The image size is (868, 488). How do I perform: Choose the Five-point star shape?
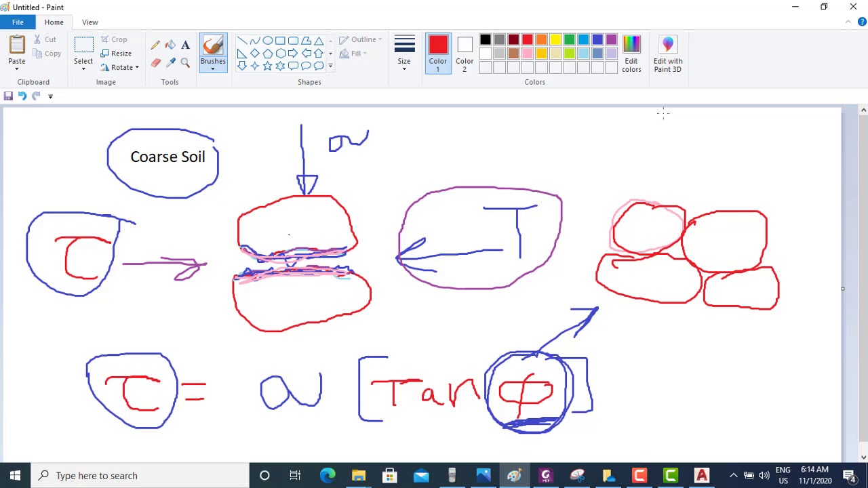[268, 66]
